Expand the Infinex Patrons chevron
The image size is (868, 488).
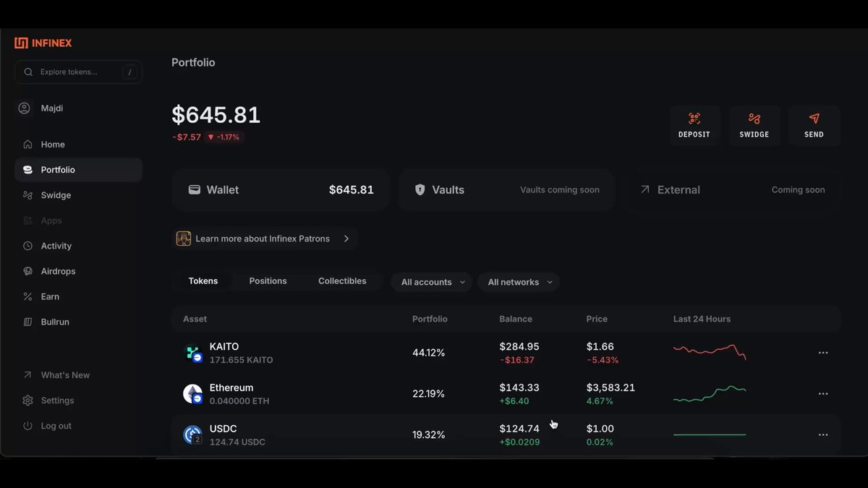click(x=346, y=239)
